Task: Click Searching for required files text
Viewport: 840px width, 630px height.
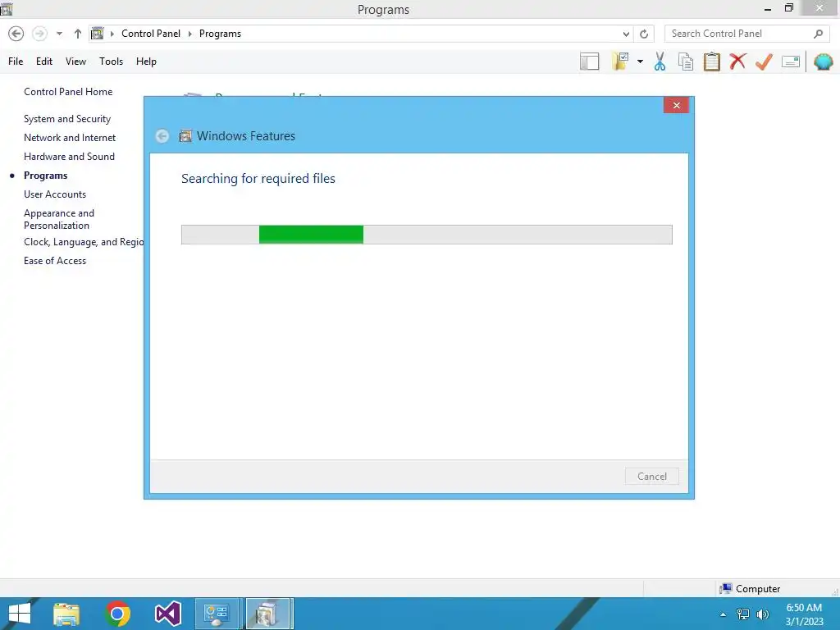Action: (258, 178)
